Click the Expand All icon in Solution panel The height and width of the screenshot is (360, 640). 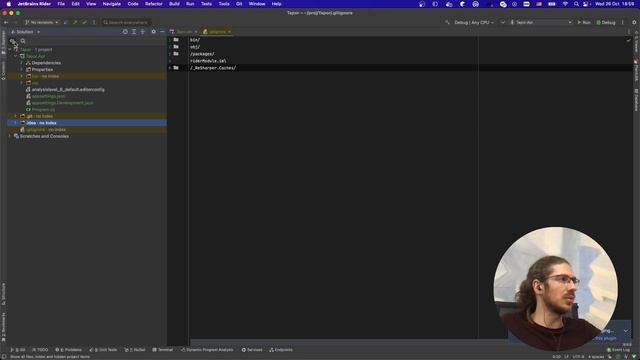click(134, 32)
